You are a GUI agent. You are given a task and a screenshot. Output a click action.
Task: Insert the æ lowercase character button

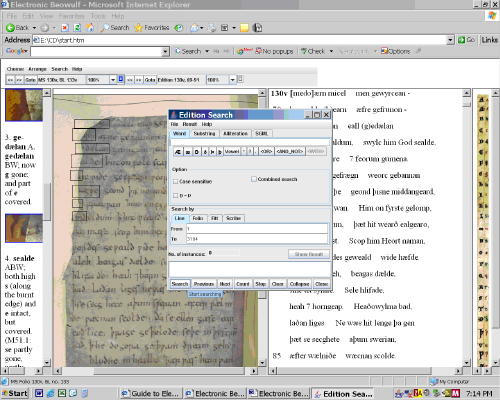point(188,152)
